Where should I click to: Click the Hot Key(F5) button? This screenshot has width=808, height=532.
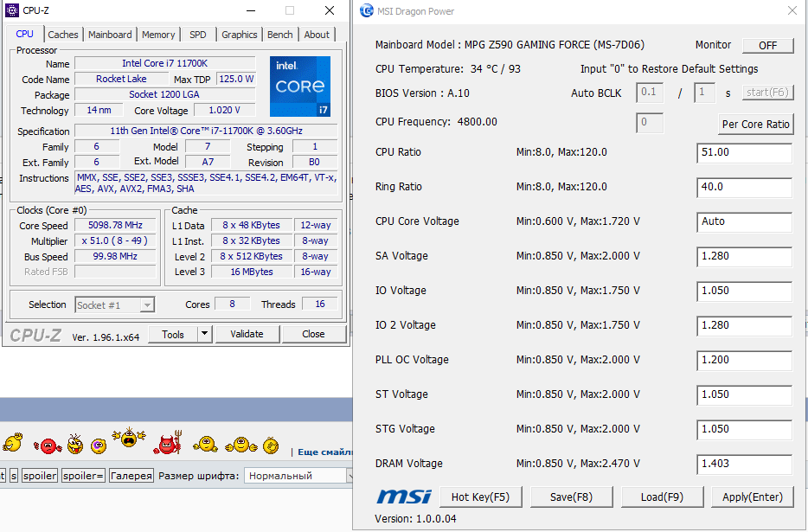(x=480, y=497)
